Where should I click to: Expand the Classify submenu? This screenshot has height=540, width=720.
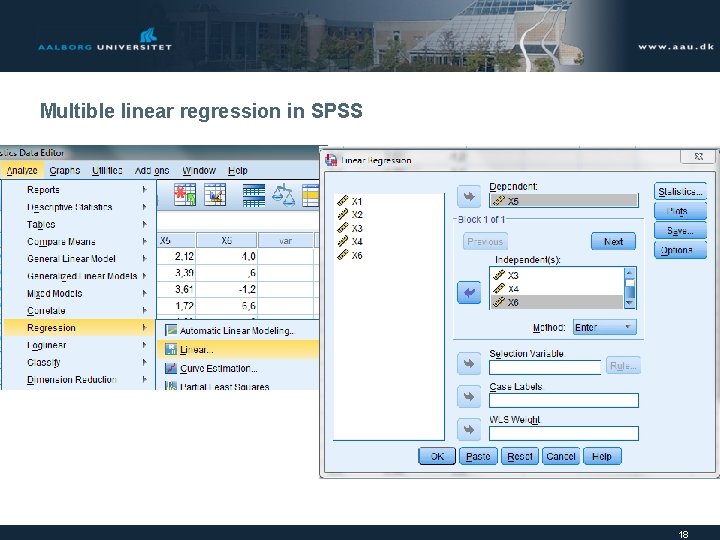coord(79,362)
